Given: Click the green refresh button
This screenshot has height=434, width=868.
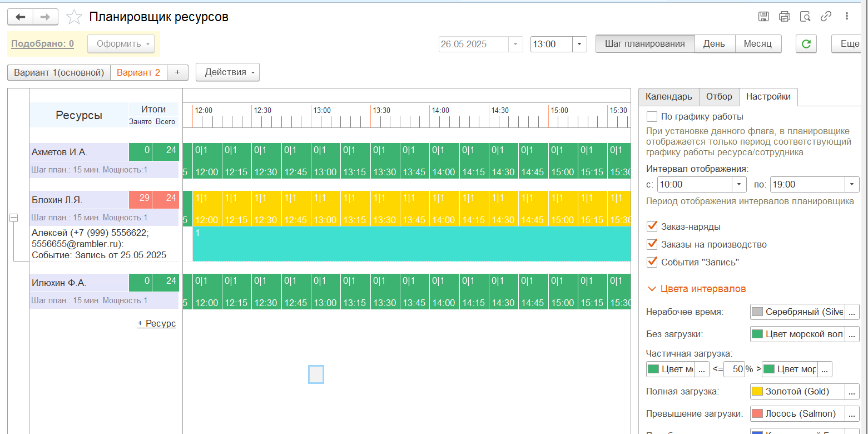Looking at the screenshot, I should point(806,44).
